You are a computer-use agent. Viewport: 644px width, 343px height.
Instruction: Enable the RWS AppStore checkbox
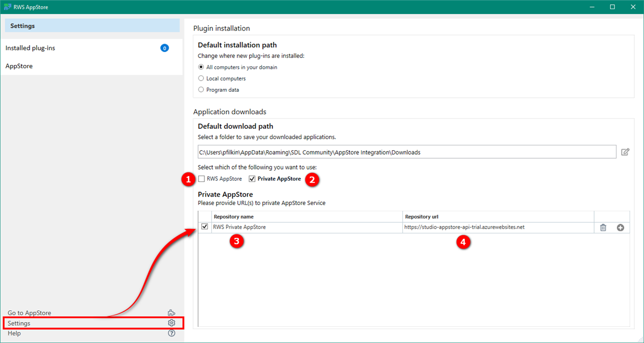201,179
